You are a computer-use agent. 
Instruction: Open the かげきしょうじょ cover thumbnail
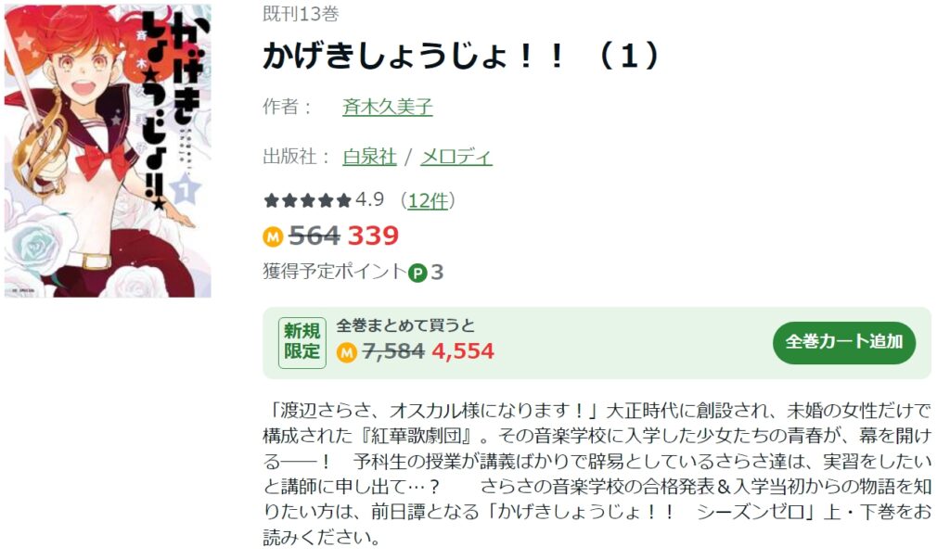[108, 151]
